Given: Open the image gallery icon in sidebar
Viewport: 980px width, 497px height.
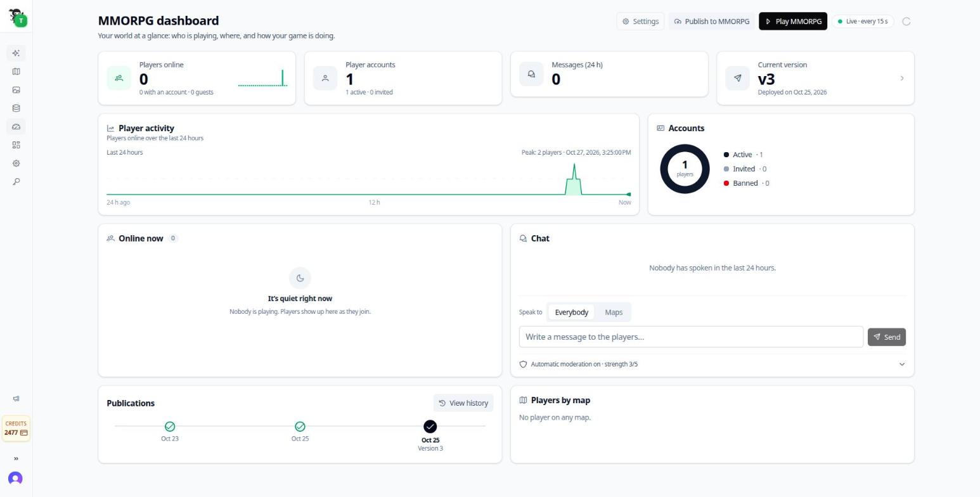Looking at the screenshot, I should 16,90.
